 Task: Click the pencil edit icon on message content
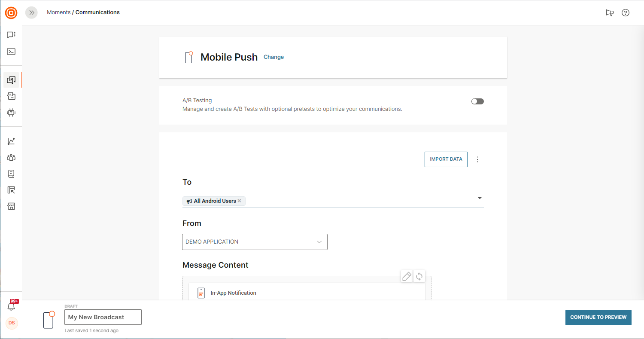407,276
